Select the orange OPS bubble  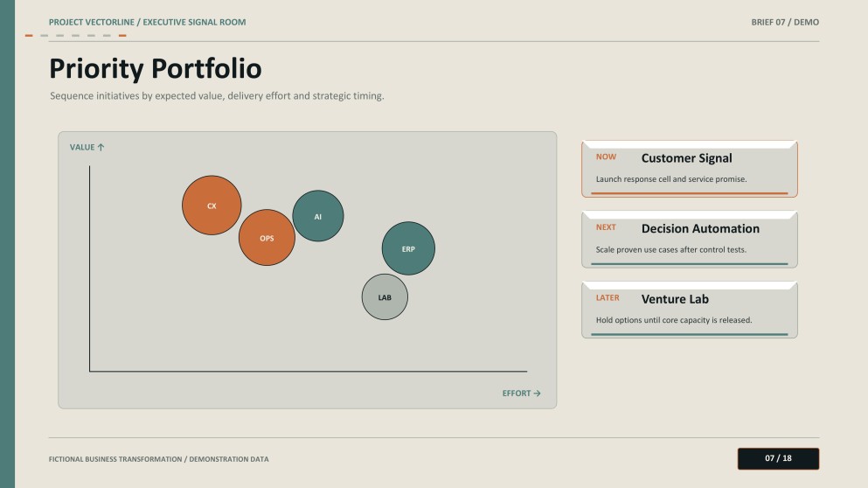(267, 238)
